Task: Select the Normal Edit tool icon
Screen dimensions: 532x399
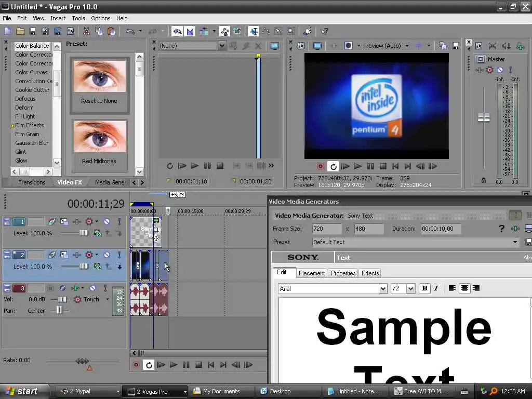Action: pos(254,32)
